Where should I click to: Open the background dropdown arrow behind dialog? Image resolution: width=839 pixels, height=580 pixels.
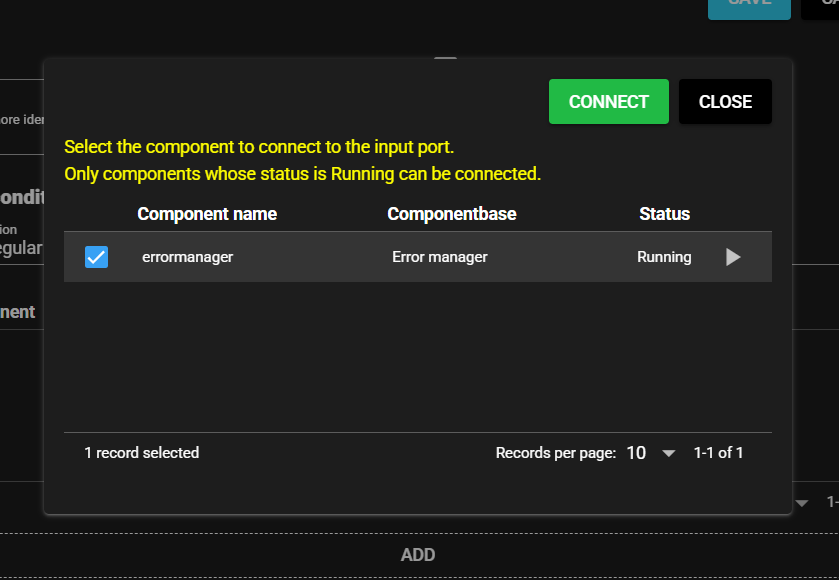coord(802,503)
